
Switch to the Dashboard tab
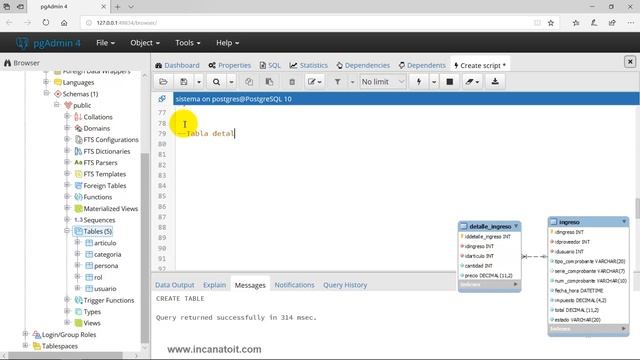pyautogui.click(x=177, y=65)
